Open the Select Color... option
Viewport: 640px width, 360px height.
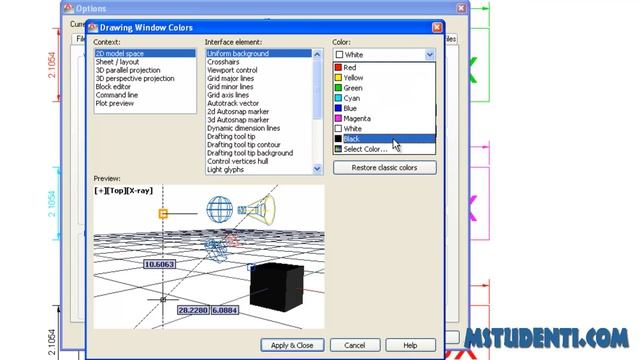coord(384,149)
